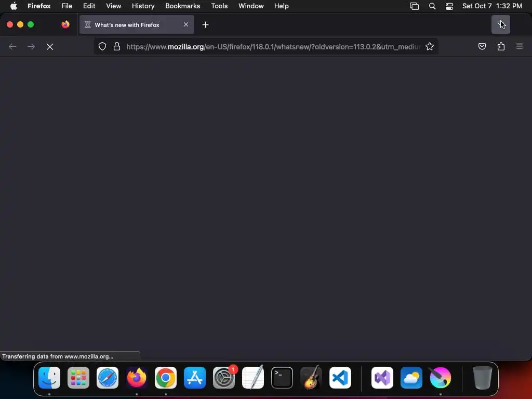Image resolution: width=532 pixels, height=399 pixels.
Task: Save page to Pocket
Action: [482, 46]
